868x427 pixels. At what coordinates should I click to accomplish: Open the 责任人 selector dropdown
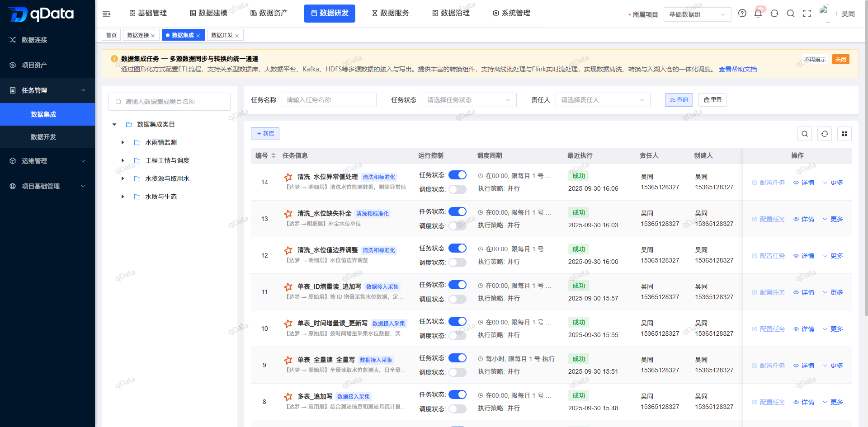tap(603, 100)
